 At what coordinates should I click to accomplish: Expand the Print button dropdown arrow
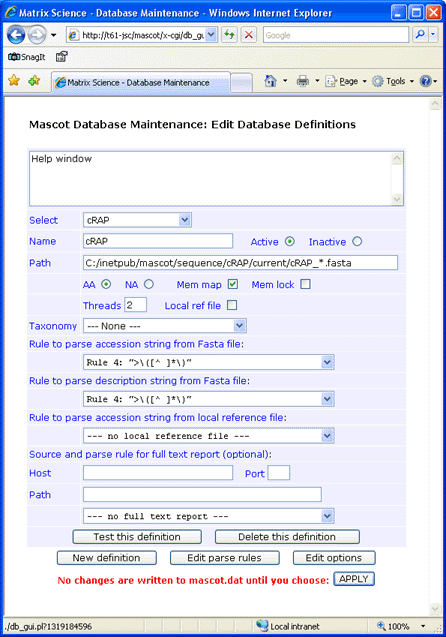[317, 81]
